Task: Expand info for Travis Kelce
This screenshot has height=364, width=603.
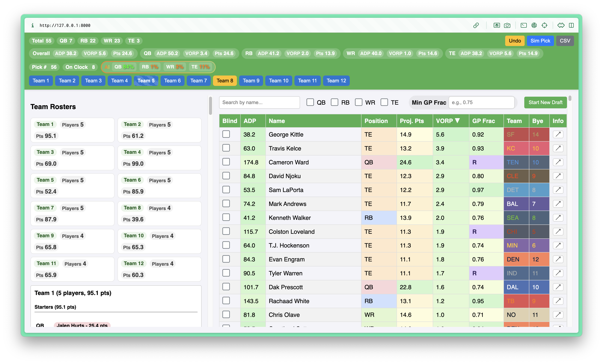Action: [558, 148]
